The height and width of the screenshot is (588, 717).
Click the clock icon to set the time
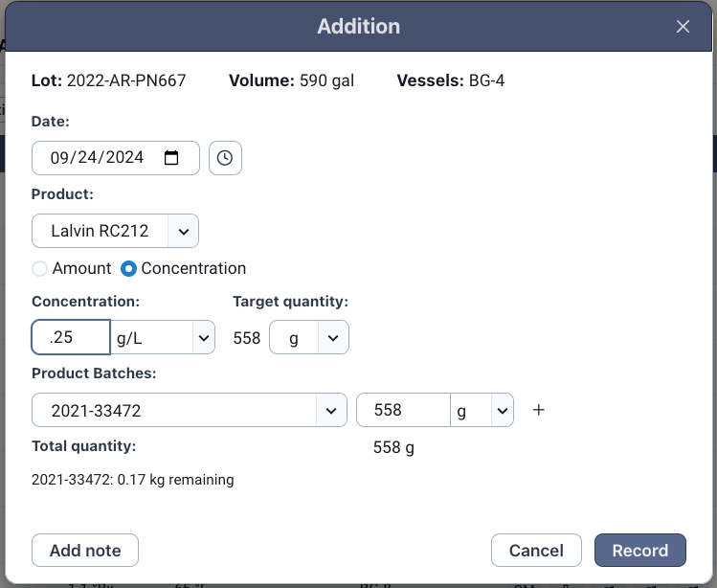(225, 158)
